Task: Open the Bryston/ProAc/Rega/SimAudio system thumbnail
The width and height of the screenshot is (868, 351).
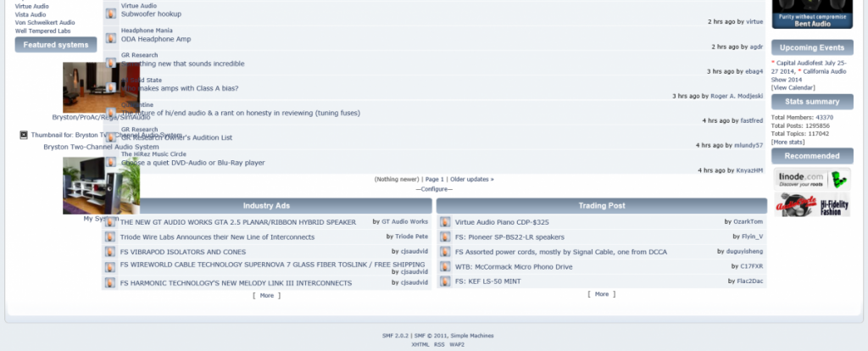Action: pos(102,87)
